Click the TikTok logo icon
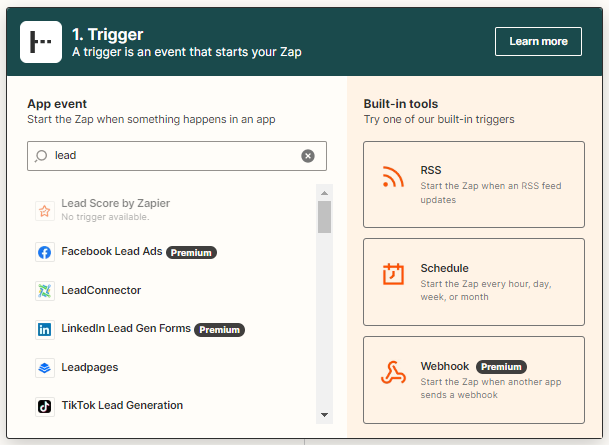 (x=45, y=407)
